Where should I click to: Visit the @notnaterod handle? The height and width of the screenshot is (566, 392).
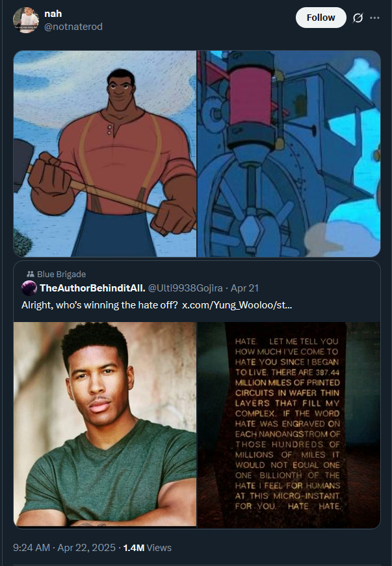click(73, 27)
